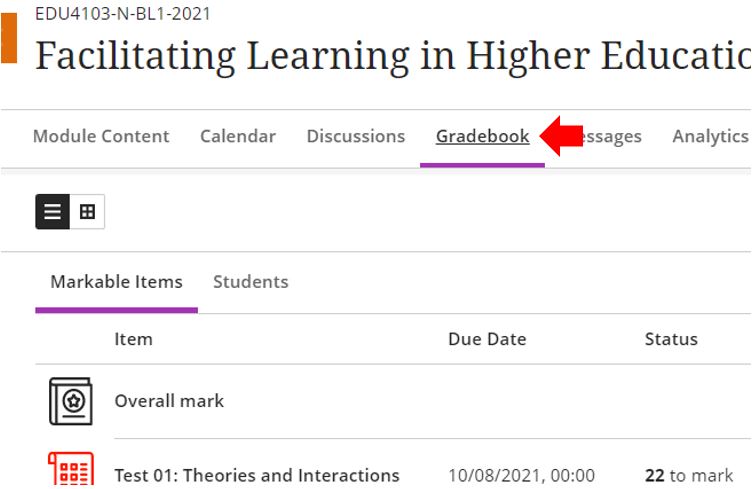Open Test 01: Theories and Interactions
Viewport: 753px width, 489px height.
pyautogui.click(x=257, y=476)
